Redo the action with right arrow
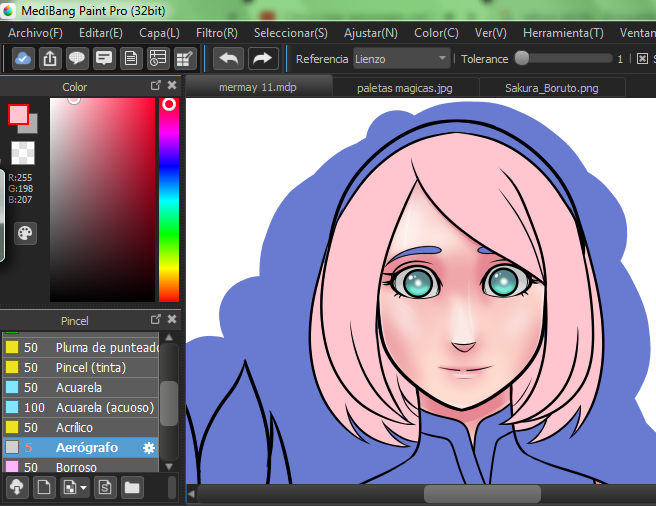The height and width of the screenshot is (506, 656). tap(263, 59)
